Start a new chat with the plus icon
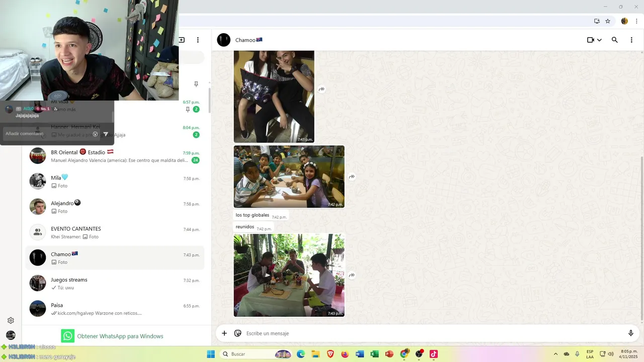 tap(182, 40)
